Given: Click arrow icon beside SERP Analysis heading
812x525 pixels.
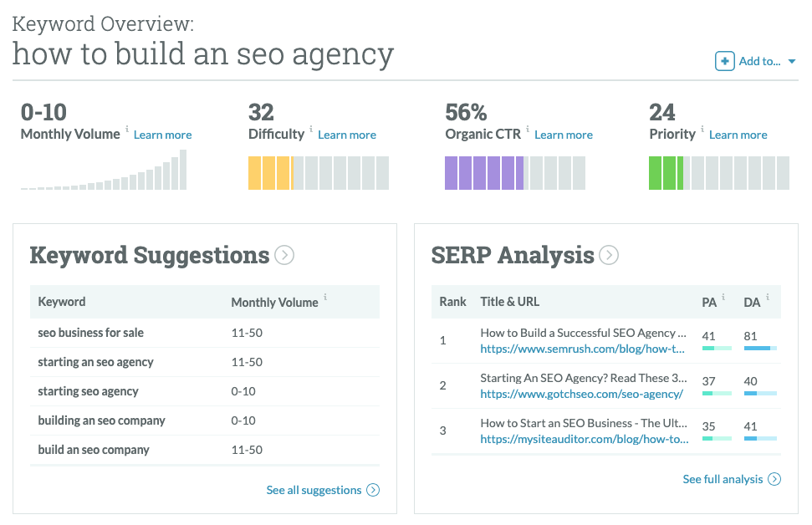Looking at the screenshot, I should (609, 255).
